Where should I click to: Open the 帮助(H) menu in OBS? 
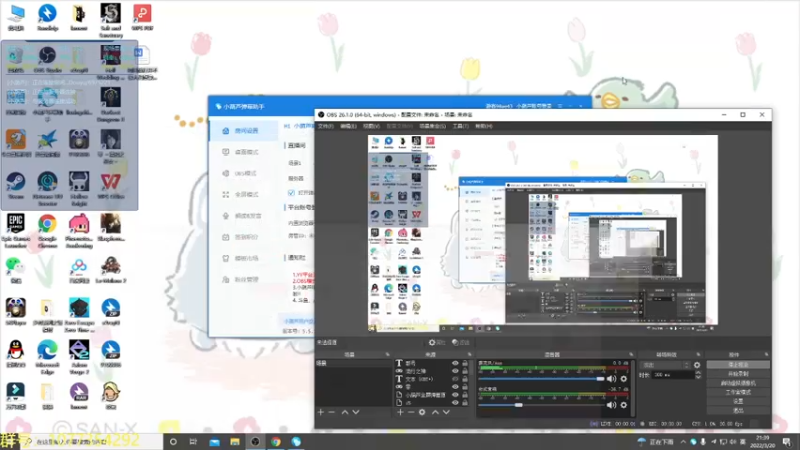[483, 126]
